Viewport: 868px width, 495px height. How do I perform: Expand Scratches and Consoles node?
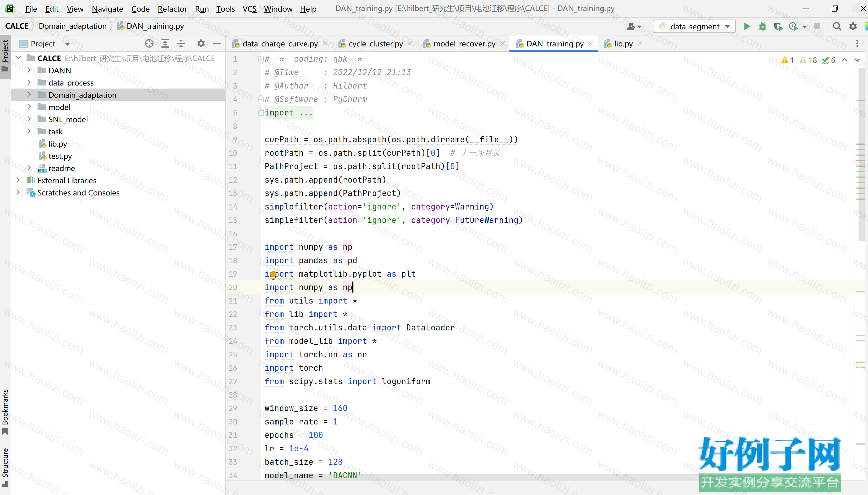pyautogui.click(x=18, y=192)
